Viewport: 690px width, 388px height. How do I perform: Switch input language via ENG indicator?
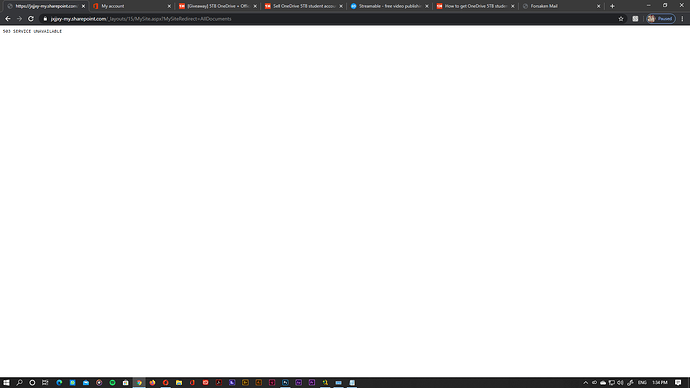(642, 383)
